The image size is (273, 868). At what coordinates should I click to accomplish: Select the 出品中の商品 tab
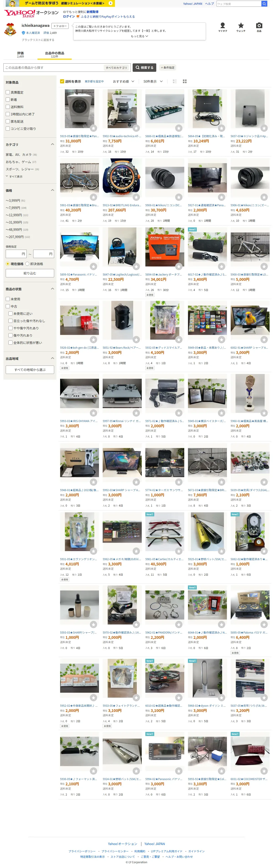pyautogui.click(x=55, y=54)
